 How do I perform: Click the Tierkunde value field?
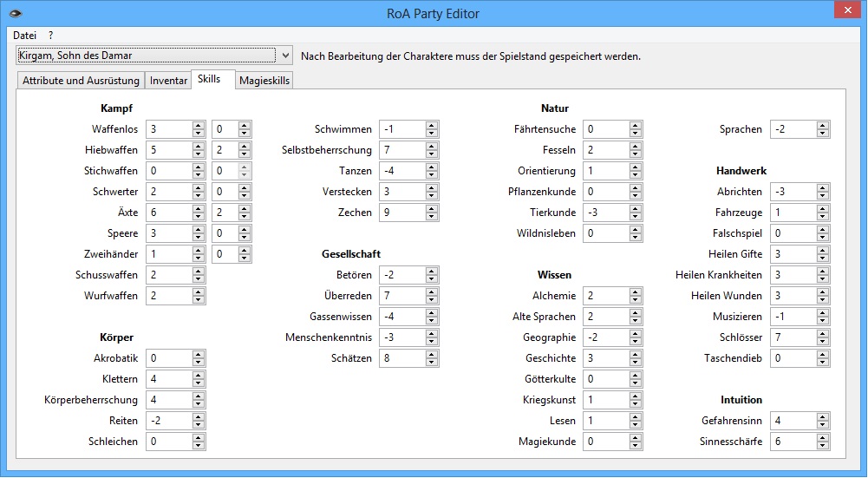(605, 213)
